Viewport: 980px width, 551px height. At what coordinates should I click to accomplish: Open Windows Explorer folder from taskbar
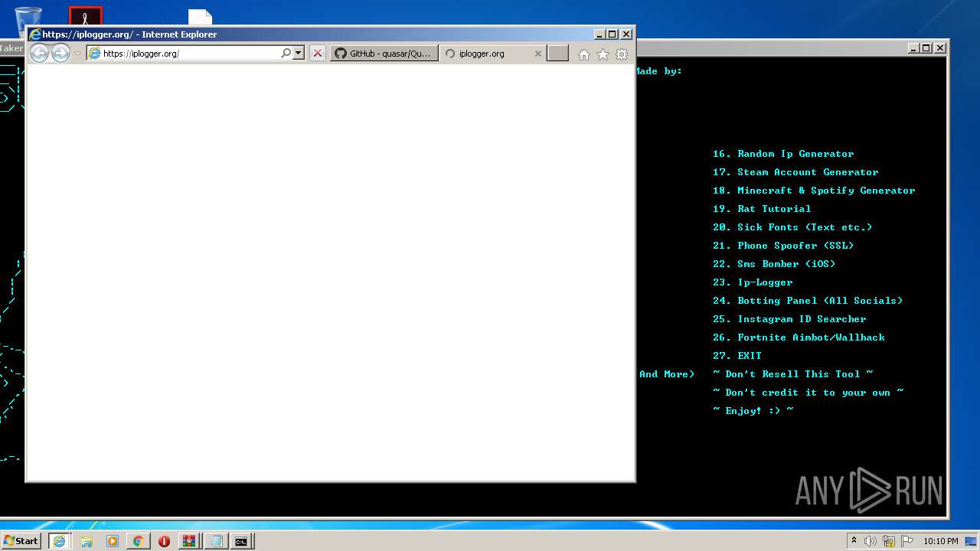point(87,541)
